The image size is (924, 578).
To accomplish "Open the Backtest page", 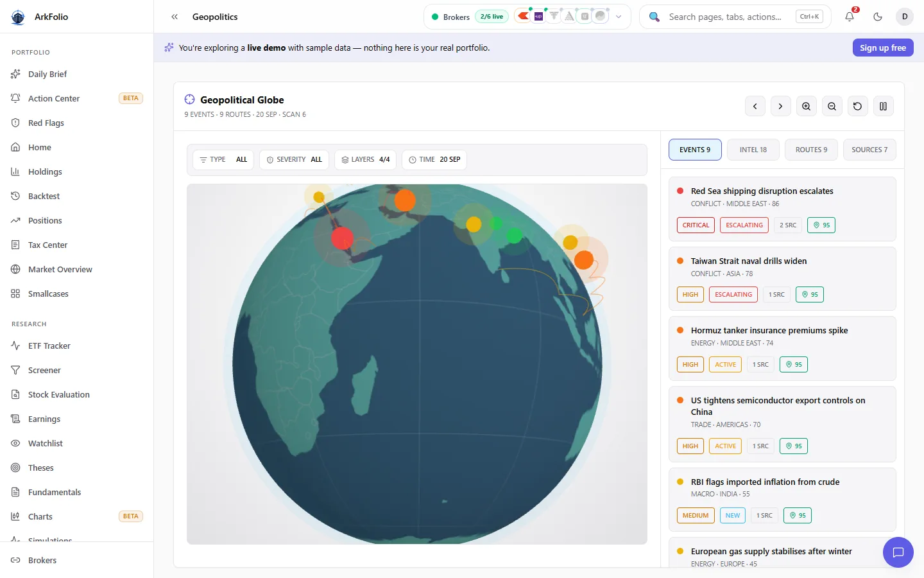I will 77,196.
